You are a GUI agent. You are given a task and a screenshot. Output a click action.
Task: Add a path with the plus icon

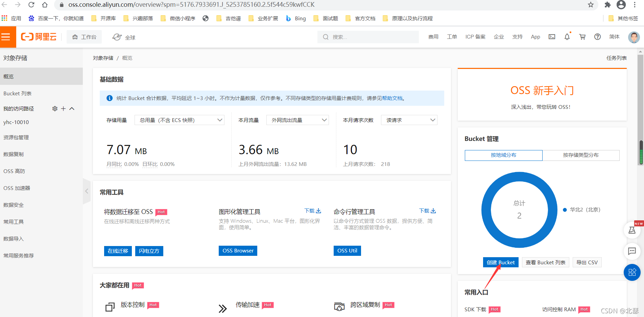coord(63,108)
